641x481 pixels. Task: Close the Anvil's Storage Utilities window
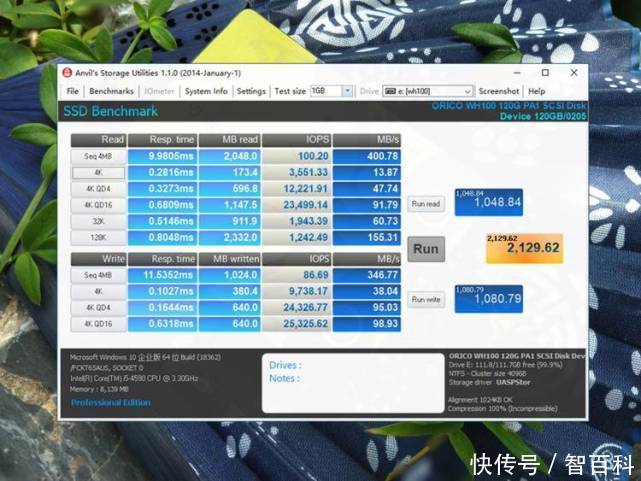click(574, 73)
